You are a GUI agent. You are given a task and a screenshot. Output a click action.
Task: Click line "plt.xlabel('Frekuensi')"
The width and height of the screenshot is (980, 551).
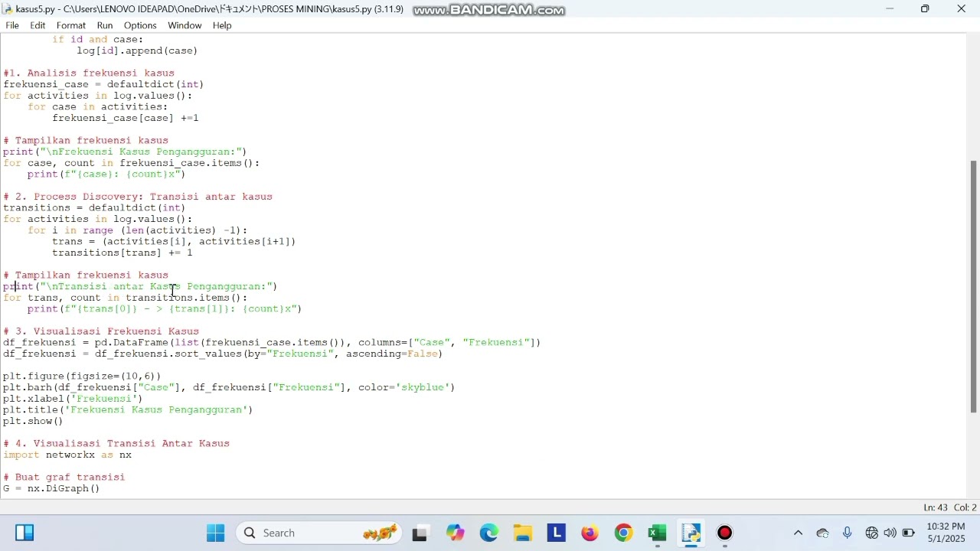click(73, 399)
